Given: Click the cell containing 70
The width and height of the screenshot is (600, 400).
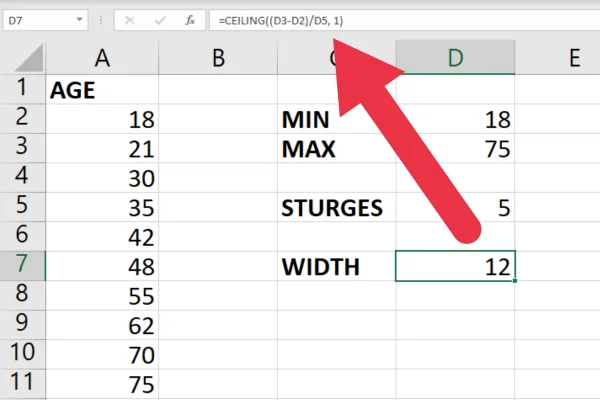Looking at the screenshot, I should coord(102,354).
